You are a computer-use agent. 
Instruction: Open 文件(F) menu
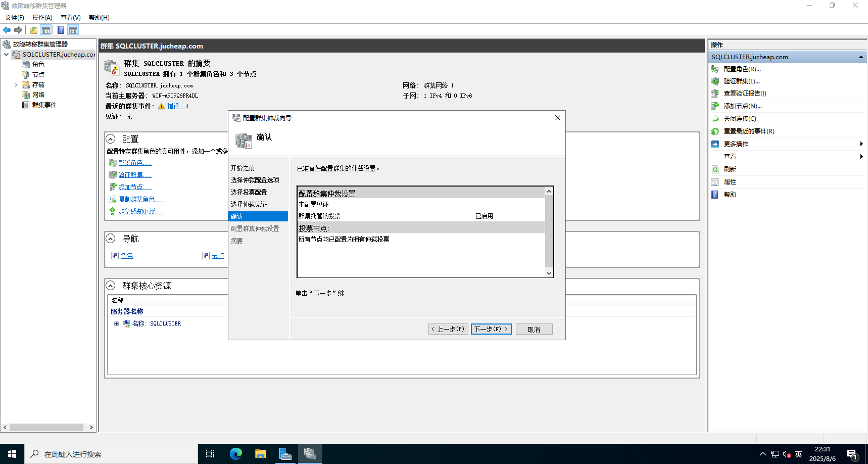click(15, 17)
